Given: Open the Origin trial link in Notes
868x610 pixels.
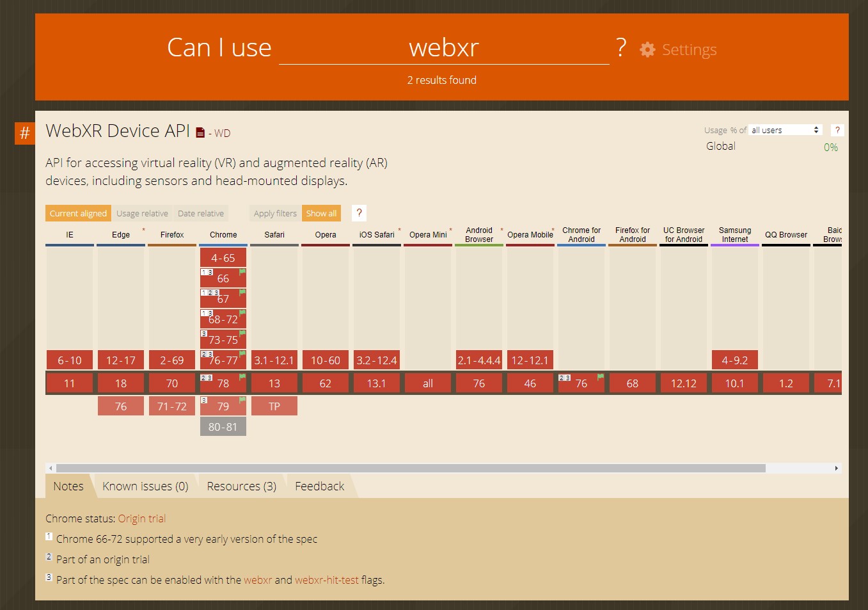Looking at the screenshot, I should (142, 518).
